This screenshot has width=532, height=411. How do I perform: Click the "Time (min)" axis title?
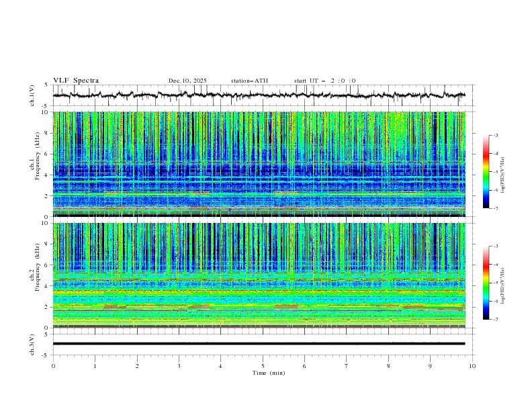tap(269, 373)
